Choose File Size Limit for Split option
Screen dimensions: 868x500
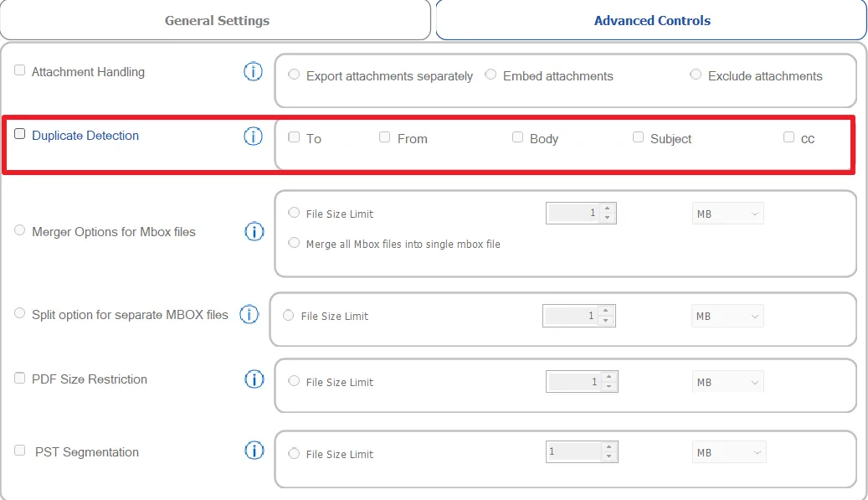(289, 316)
